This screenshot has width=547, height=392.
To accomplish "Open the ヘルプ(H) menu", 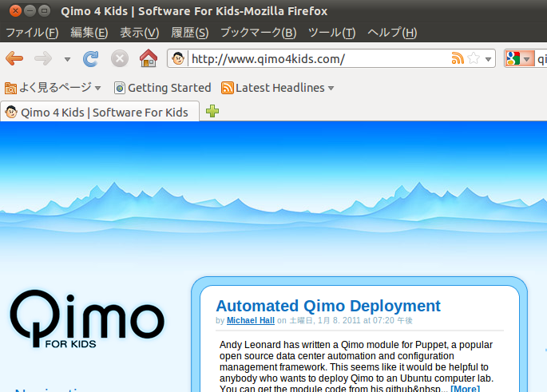I will coord(392,33).
